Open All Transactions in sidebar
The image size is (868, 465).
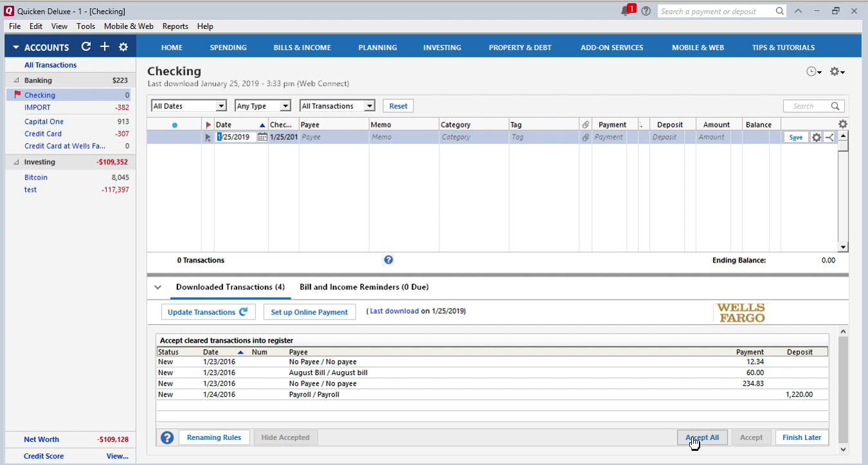pos(50,65)
